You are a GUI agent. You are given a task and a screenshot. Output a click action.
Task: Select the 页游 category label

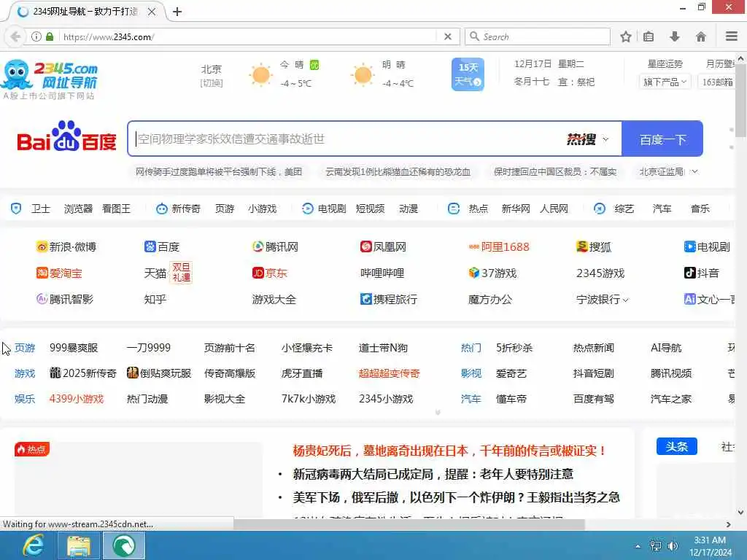click(25, 348)
